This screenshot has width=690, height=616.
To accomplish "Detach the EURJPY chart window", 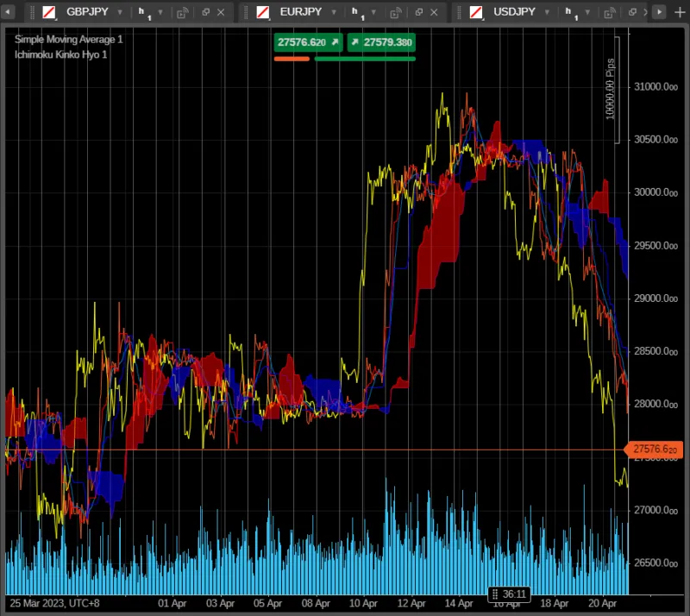I will (418, 12).
